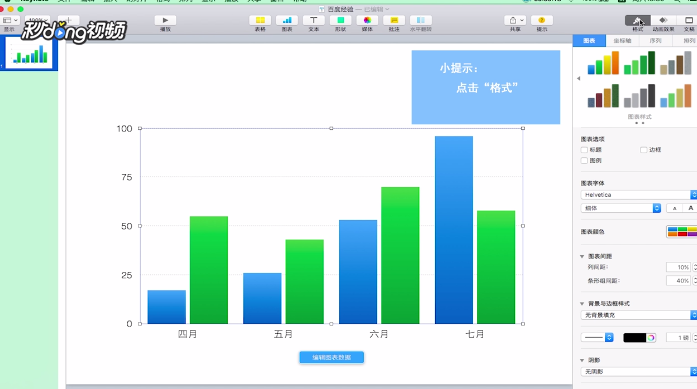Select the pastel blue-green-orange chart style

tap(676, 96)
